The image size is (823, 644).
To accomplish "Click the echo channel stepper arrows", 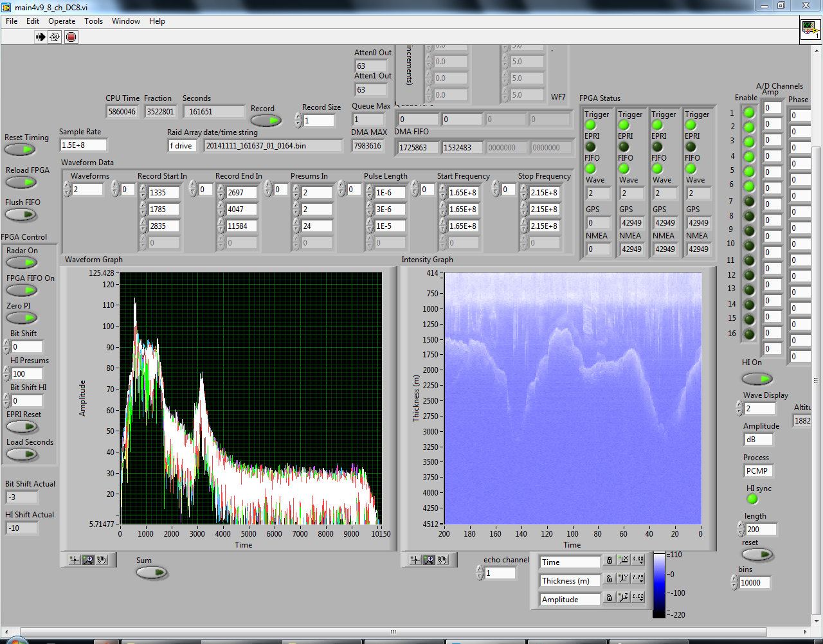I will coord(480,573).
